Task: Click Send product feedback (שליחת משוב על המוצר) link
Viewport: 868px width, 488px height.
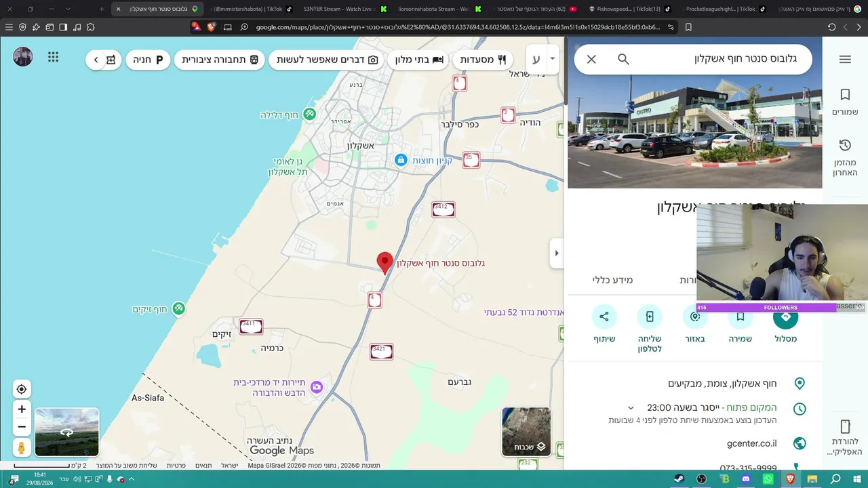Action: [127, 466]
